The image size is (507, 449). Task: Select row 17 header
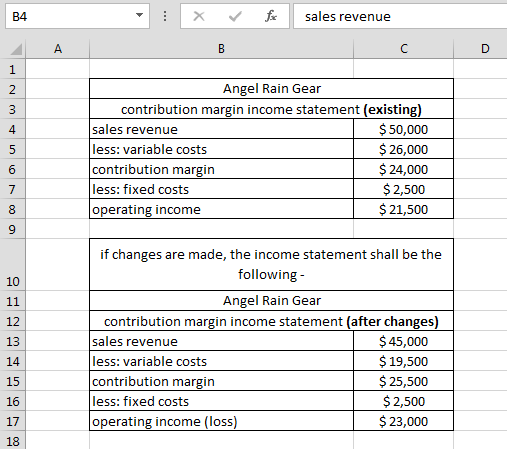tap(12, 421)
